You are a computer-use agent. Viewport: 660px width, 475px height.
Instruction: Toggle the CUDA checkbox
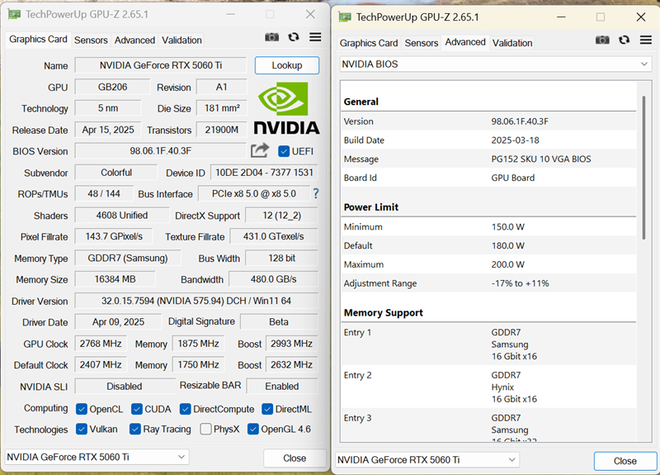[x=139, y=408]
